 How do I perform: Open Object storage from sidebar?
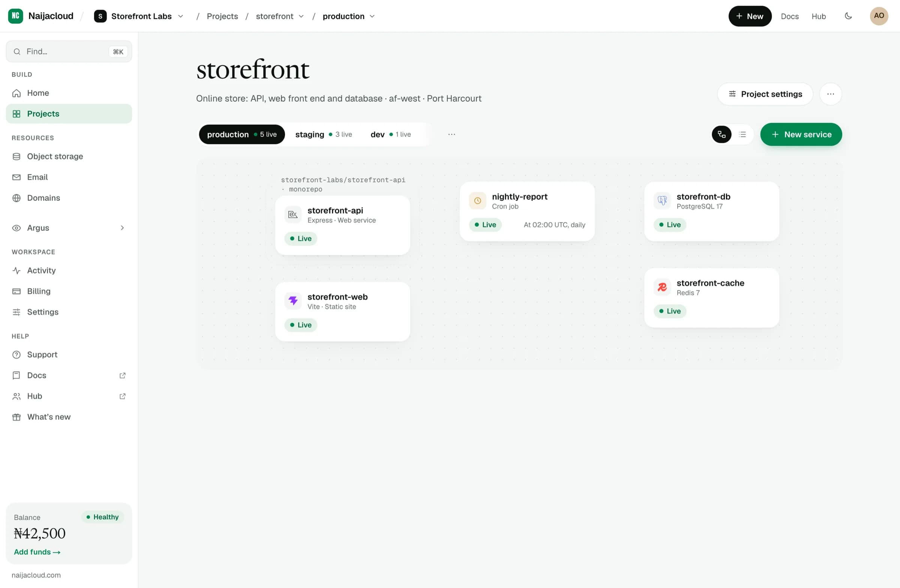(x=69, y=156)
